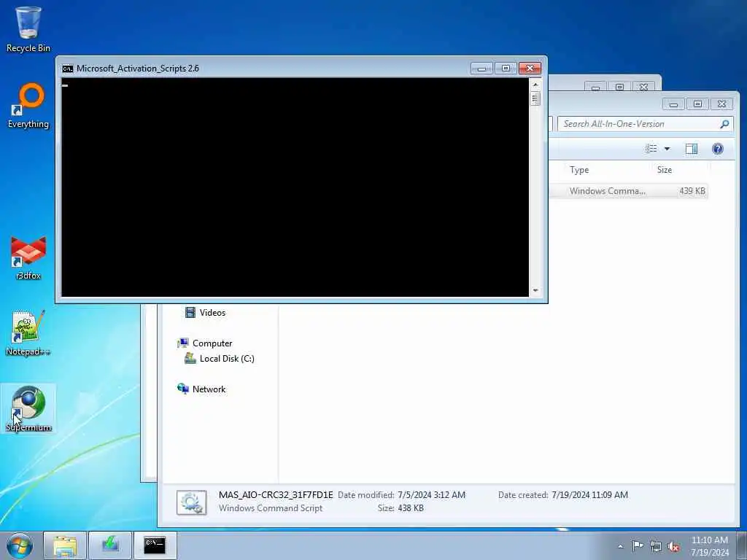Expand the view options dropdown arrow

[667, 149]
